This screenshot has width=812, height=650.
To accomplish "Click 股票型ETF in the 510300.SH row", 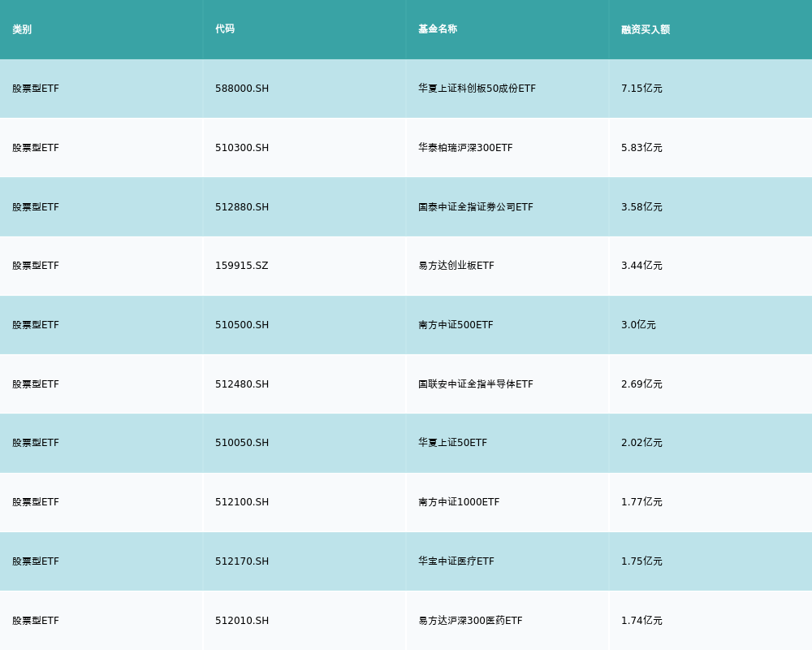I will pos(36,148).
